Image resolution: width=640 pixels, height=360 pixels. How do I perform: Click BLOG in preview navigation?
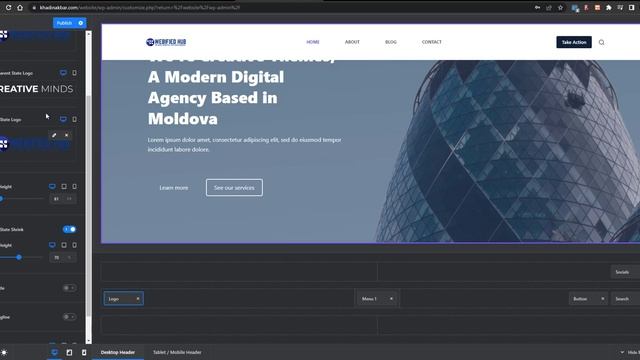click(391, 42)
